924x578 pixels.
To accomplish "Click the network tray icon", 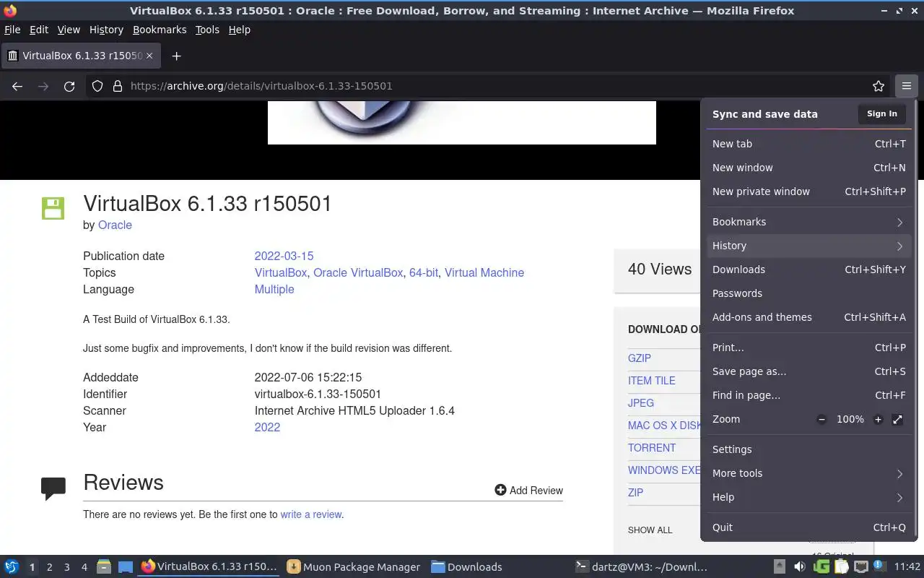I will [861, 566].
